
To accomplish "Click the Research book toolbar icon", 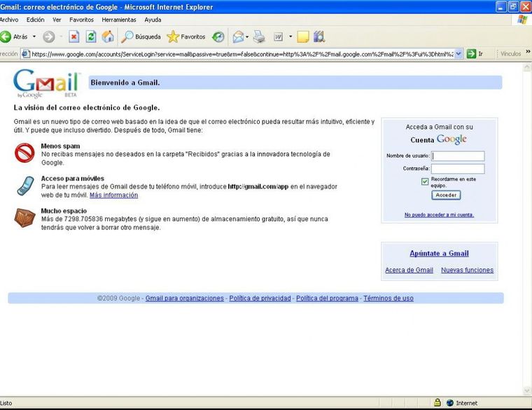I will coord(319,36).
